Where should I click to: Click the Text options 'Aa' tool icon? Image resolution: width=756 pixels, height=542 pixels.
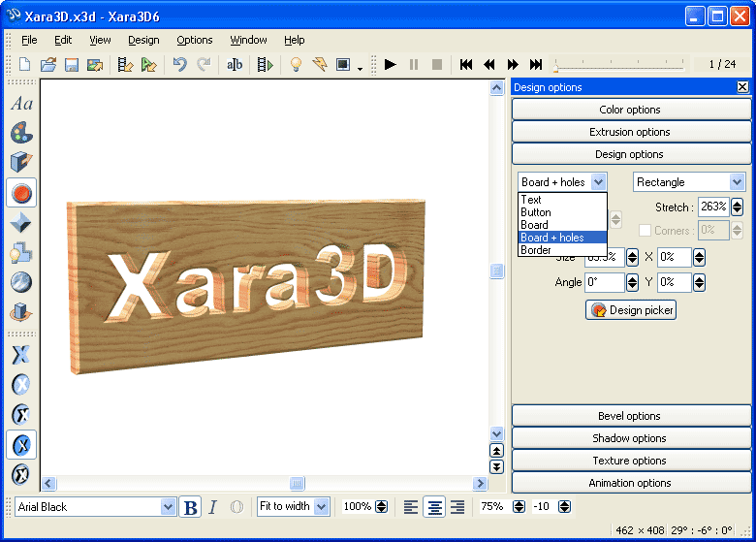[x=21, y=104]
